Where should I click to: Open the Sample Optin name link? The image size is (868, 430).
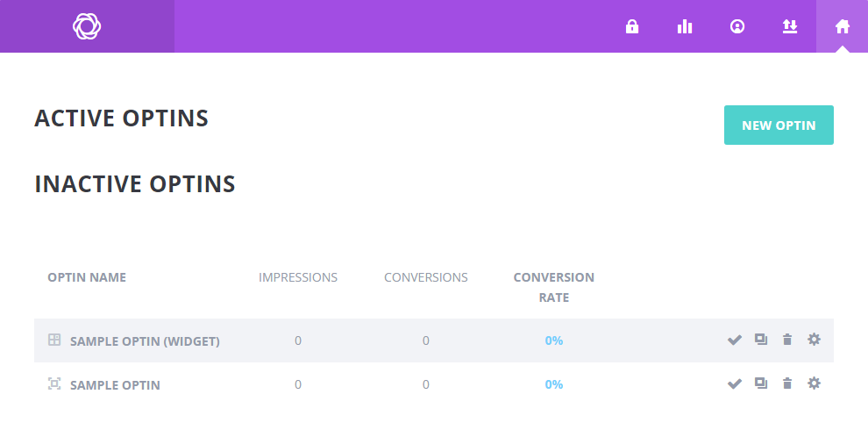pyautogui.click(x=115, y=384)
